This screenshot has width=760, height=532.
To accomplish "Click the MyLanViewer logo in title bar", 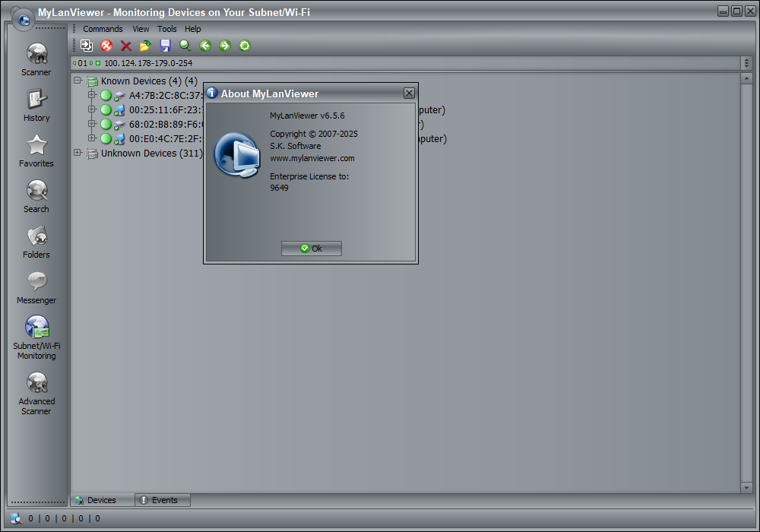I will click(x=23, y=20).
